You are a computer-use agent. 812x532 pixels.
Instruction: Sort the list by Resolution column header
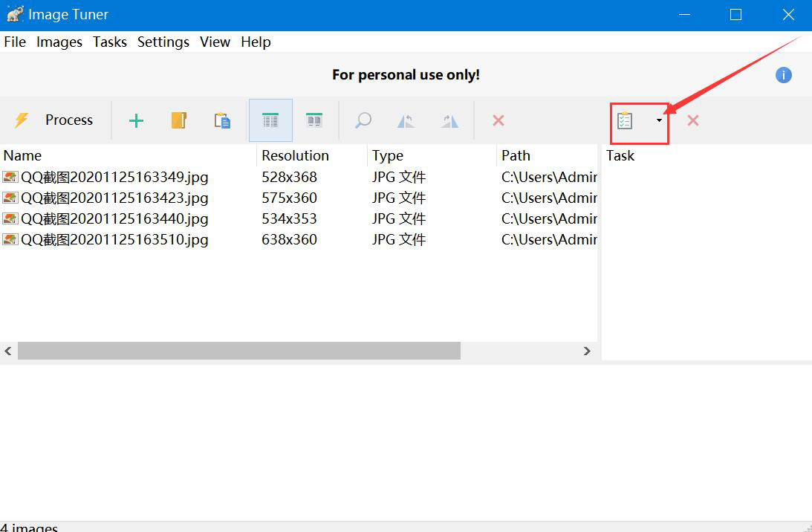295,156
